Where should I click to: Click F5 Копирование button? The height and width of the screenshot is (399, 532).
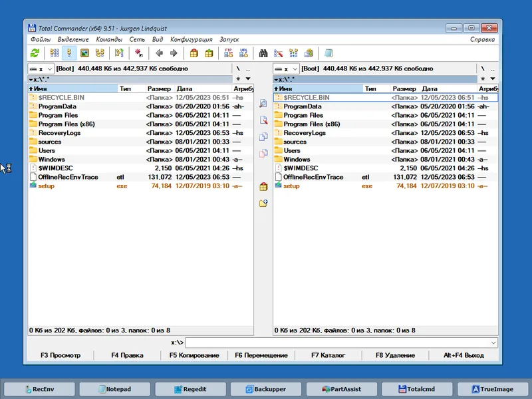(194, 355)
